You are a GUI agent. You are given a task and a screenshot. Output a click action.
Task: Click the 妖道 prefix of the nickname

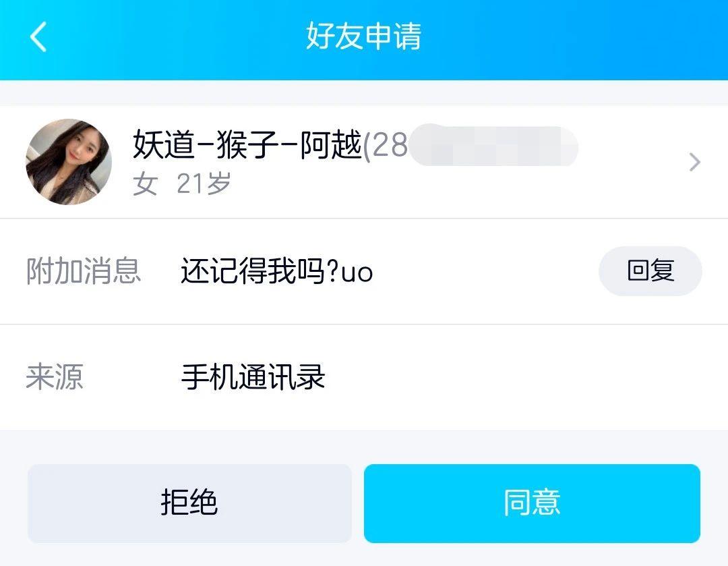pyautogui.click(x=163, y=145)
